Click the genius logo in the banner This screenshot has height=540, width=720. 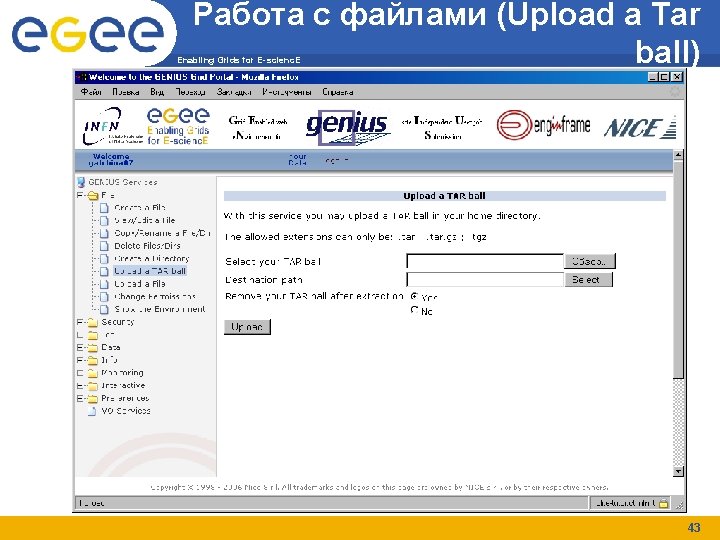pos(347,127)
